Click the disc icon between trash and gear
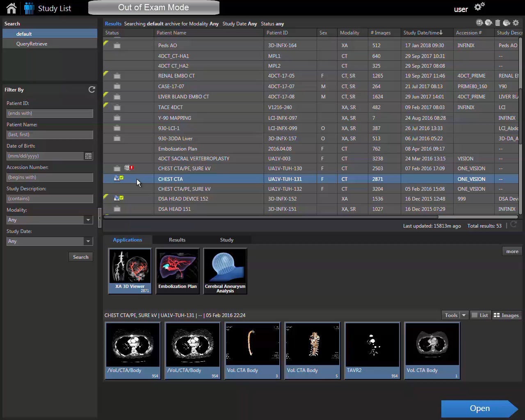The width and height of the screenshot is (525, 420). tap(507, 23)
